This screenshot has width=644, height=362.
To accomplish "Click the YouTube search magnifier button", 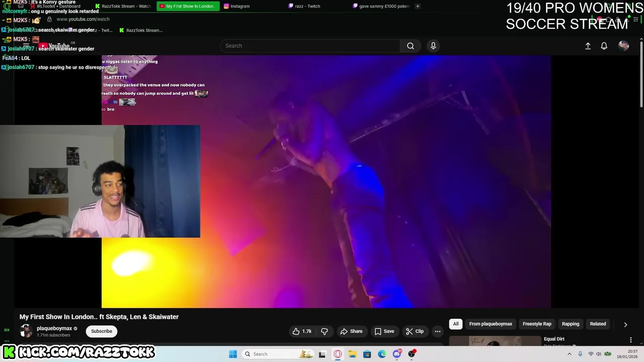I will [x=411, y=46].
